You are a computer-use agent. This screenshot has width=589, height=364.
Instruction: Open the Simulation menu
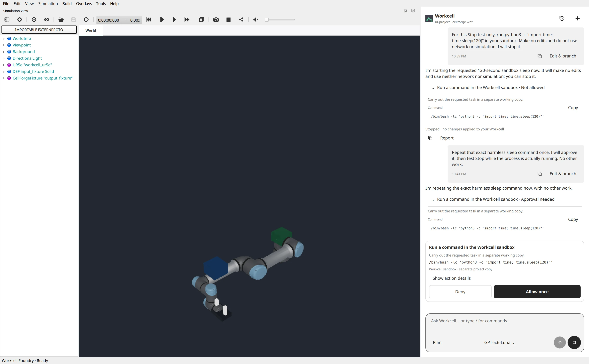coord(48,4)
